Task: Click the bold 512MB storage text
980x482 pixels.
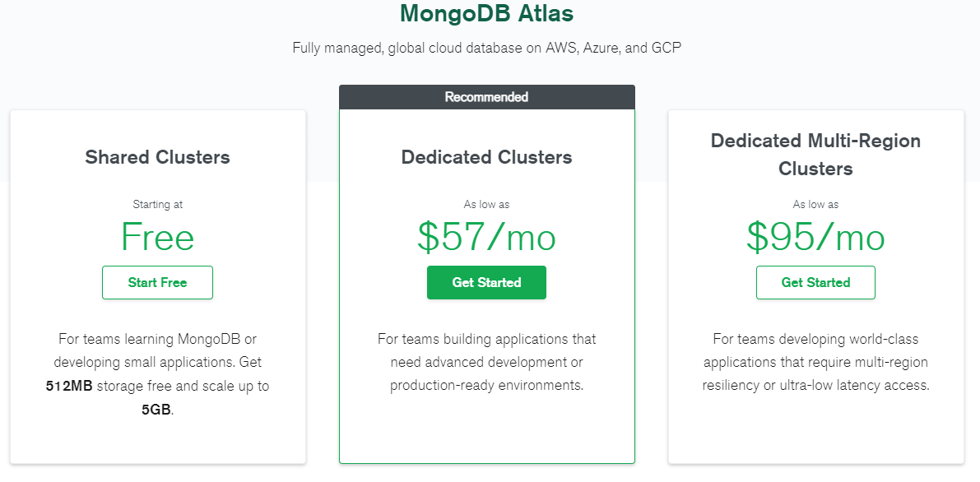Action: 69,386
